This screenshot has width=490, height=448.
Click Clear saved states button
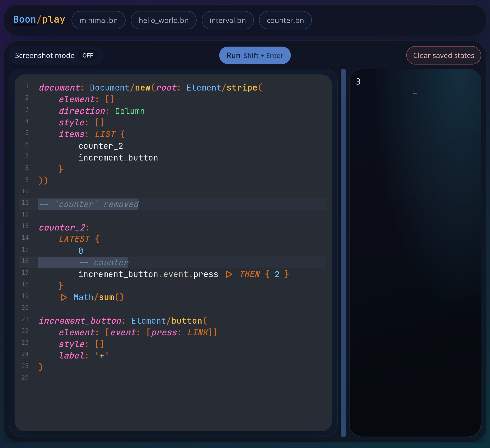443,55
